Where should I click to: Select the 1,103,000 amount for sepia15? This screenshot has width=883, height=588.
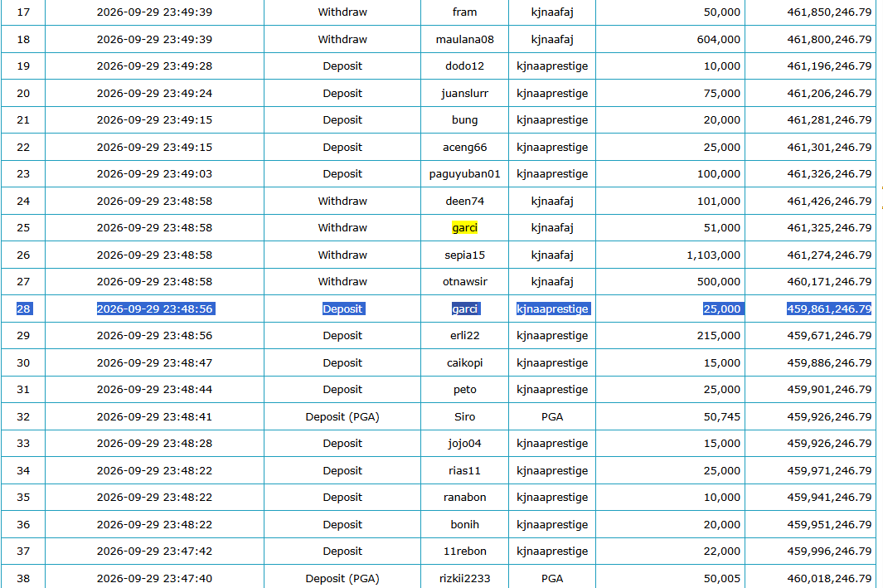713,255
